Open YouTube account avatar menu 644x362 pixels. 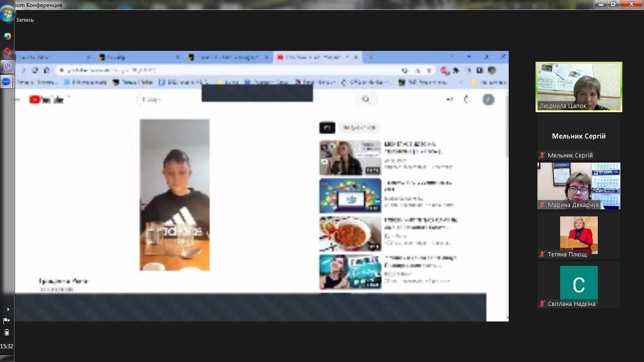tap(488, 99)
